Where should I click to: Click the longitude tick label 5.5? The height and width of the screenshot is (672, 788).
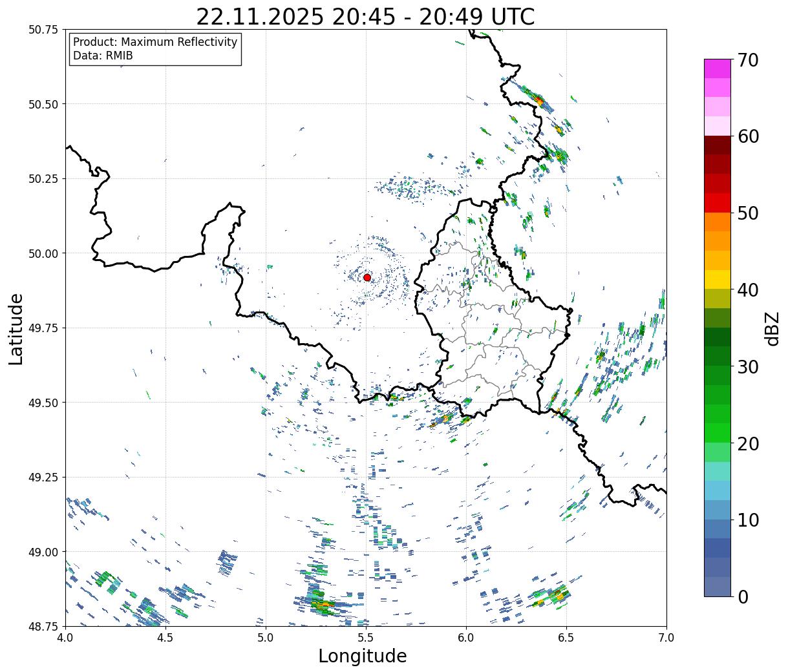pos(366,638)
